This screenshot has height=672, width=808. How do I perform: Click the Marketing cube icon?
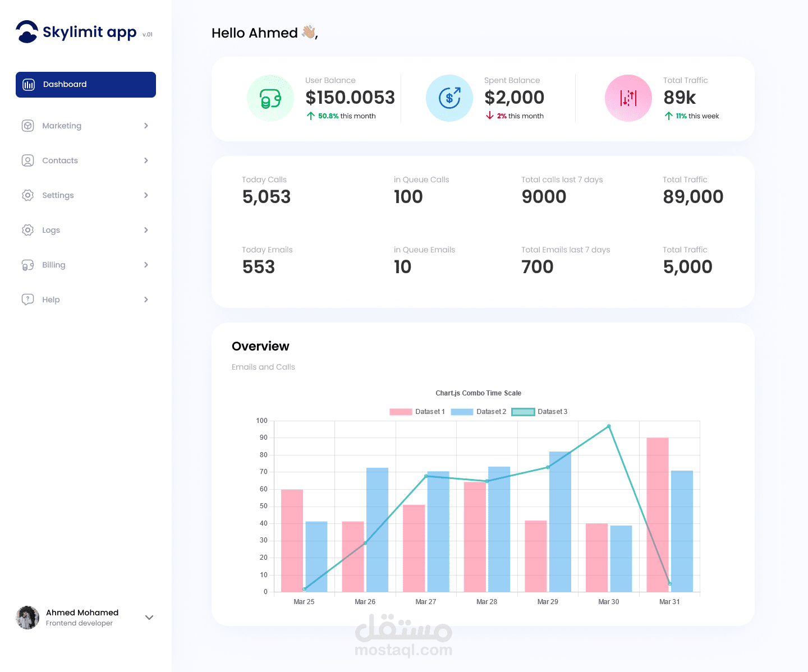click(x=27, y=126)
